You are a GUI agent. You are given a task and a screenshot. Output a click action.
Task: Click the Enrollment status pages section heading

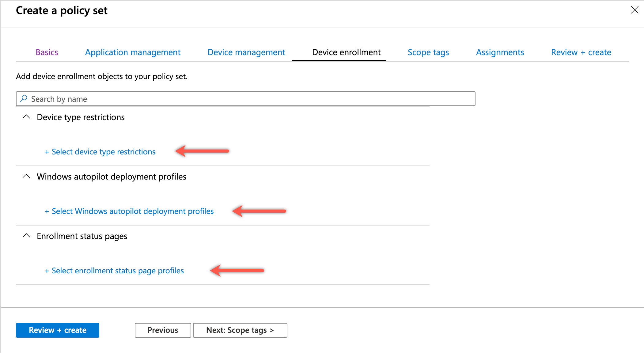pos(82,236)
